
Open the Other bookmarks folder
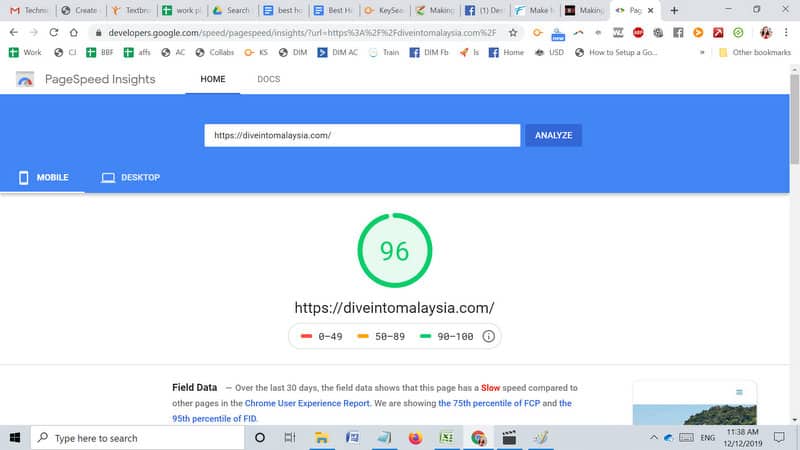tap(753, 52)
